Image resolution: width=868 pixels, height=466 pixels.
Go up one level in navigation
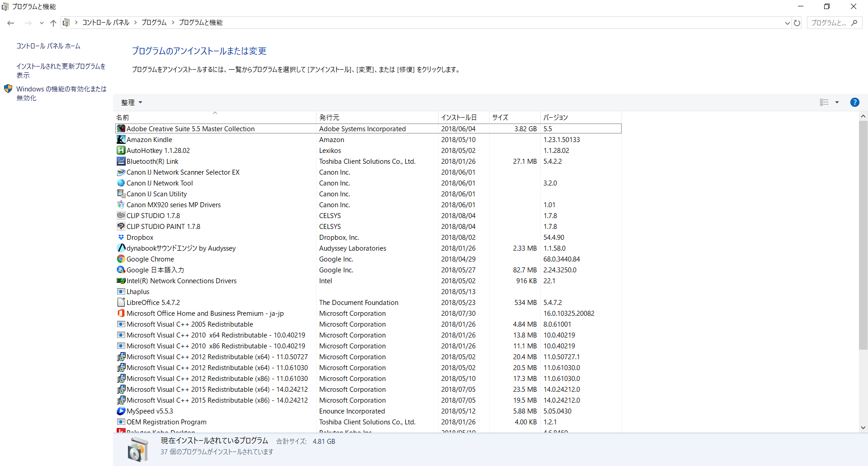(53, 23)
